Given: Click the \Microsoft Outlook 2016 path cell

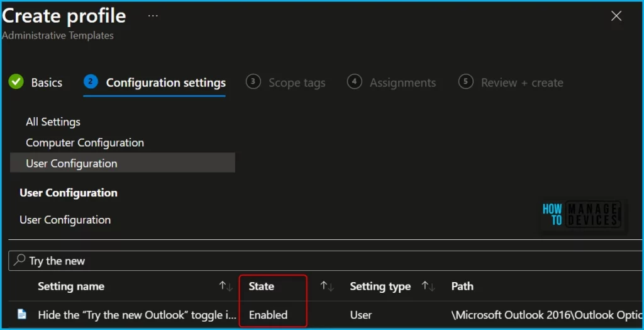Looking at the screenshot, I should pyautogui.click(x=547, y=315).
